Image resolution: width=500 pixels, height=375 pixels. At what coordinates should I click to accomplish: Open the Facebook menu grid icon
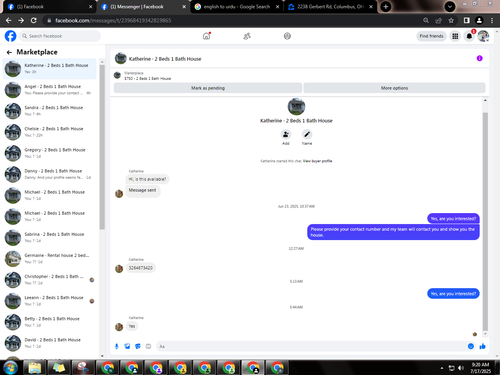click(x=455, y=36)
